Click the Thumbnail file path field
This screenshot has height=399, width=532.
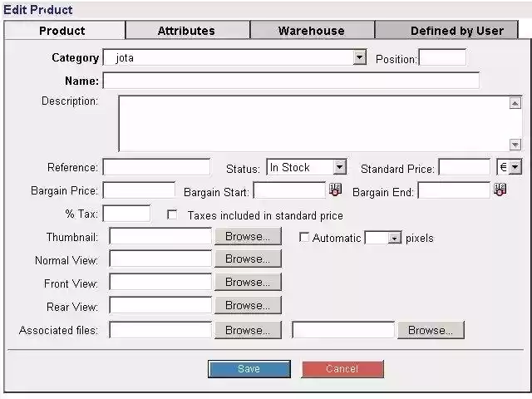coord(160,236)
